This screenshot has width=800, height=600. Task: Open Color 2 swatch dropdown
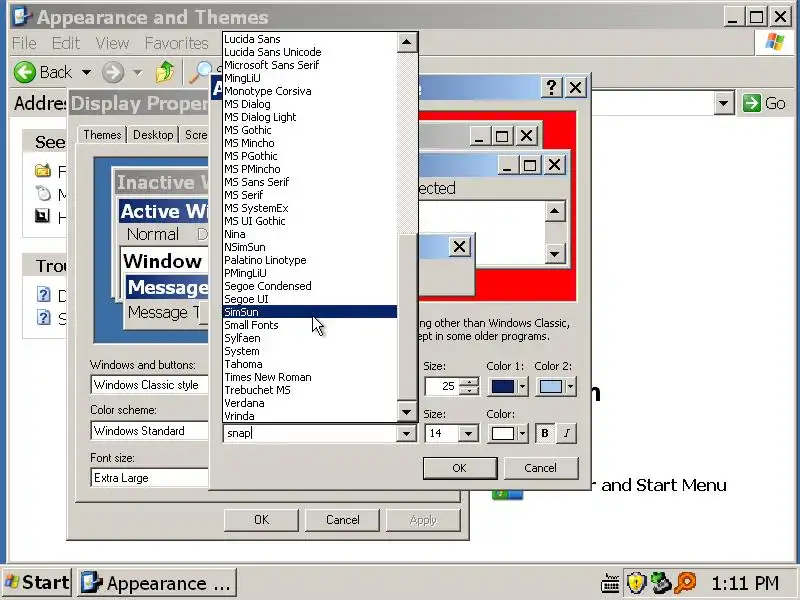click(x=570, y=387)
